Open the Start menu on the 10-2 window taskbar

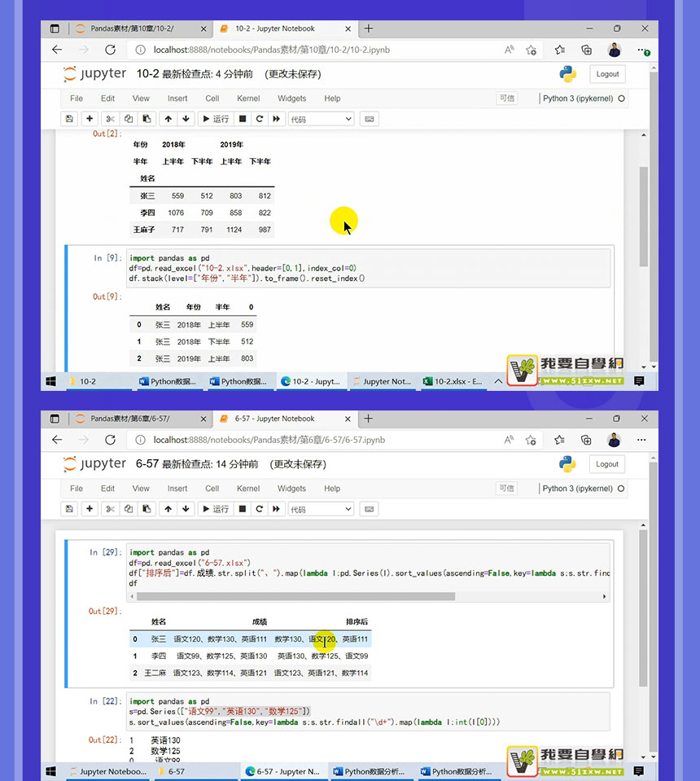[x=50, y=381]
